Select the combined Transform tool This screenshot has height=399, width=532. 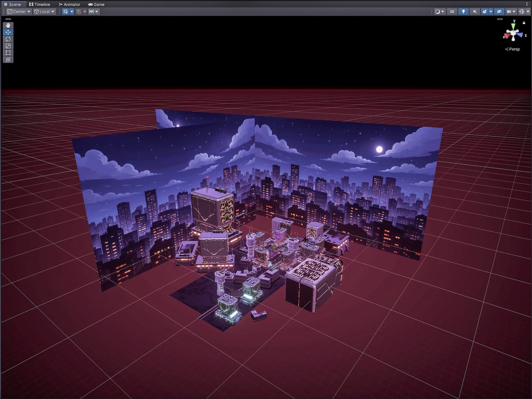(8, 60)
